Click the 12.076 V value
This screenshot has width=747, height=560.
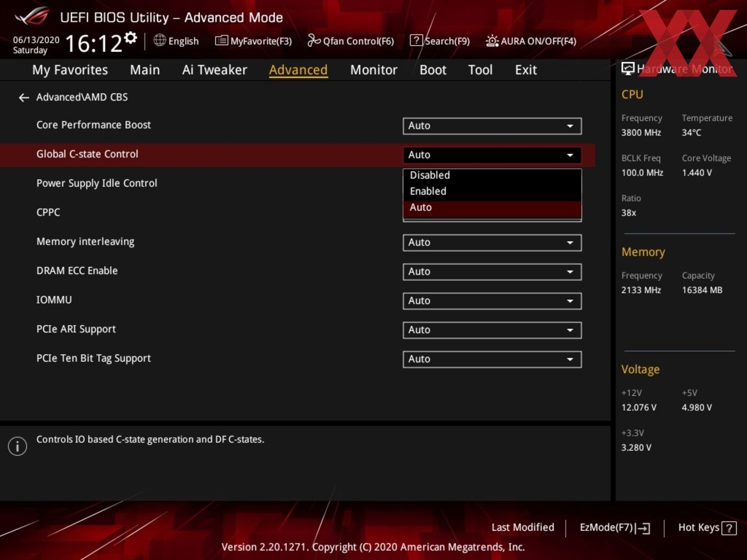coord(639,408)
